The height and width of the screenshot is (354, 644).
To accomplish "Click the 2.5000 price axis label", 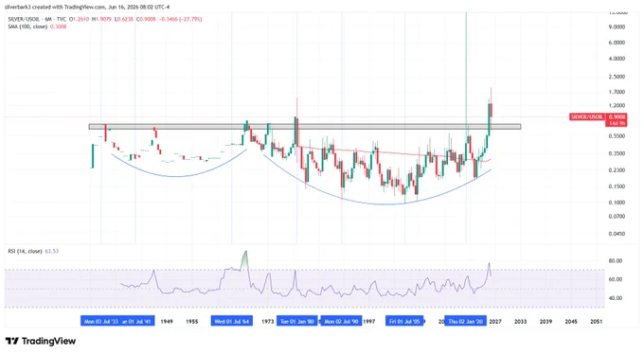I will pos(617,77).
